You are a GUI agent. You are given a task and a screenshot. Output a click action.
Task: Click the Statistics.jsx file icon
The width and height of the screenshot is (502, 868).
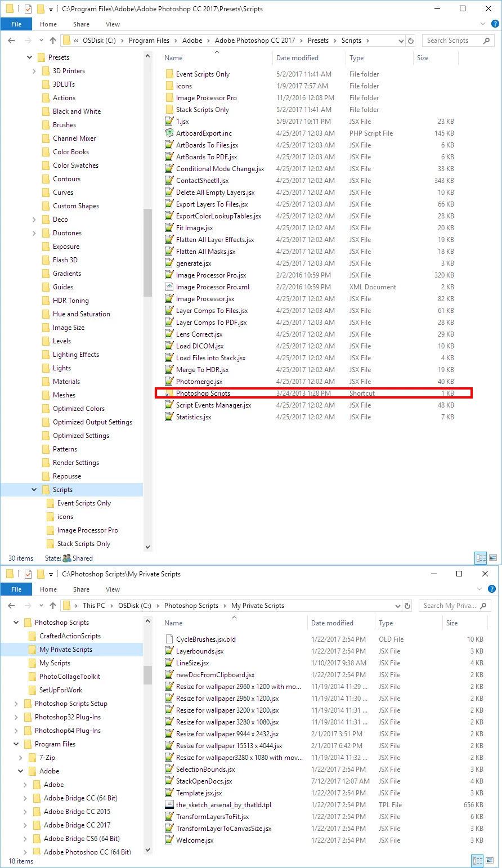pyautogui.click(x=169, y=417)
